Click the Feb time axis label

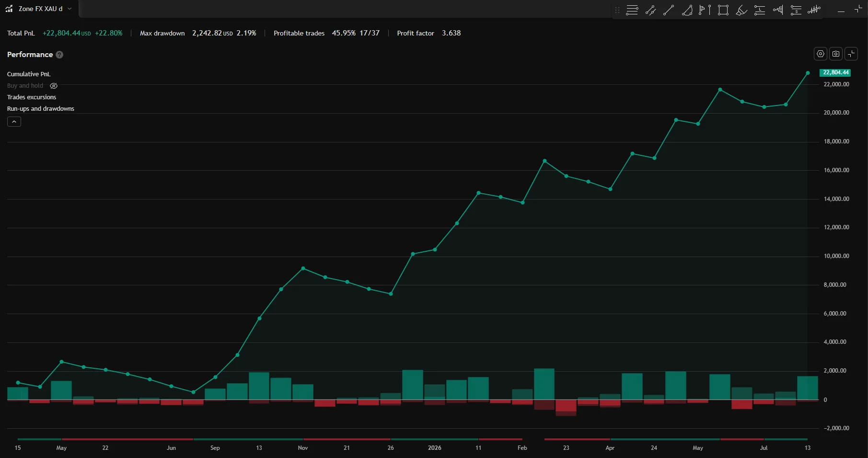(522, 448)
